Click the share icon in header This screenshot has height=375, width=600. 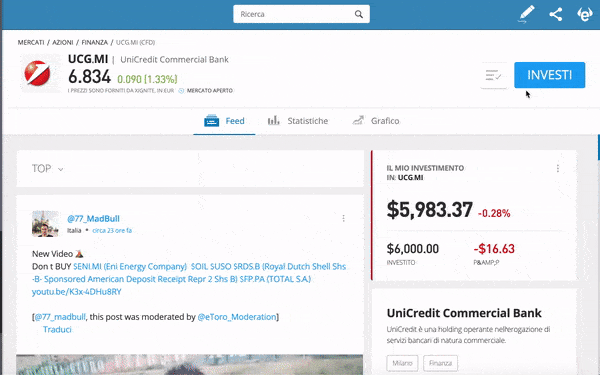[x=556, y=15]
